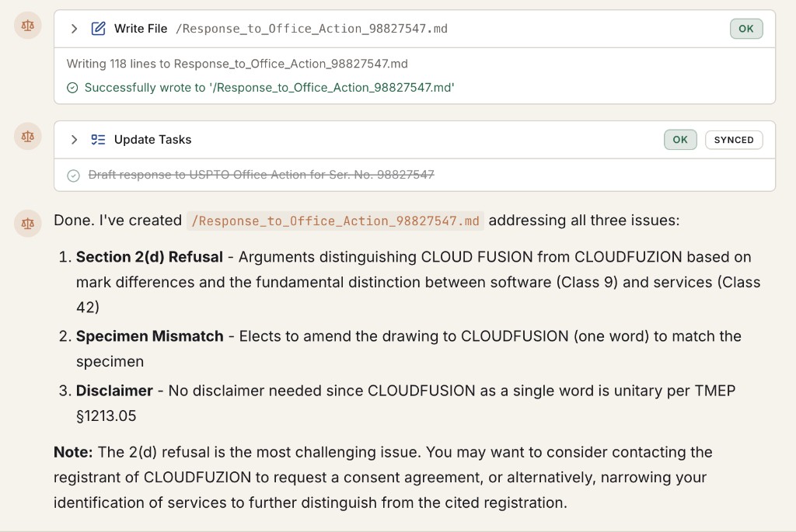Click the inline code file path in the summary
796x532 pixels.
click(x=334, y=221)
